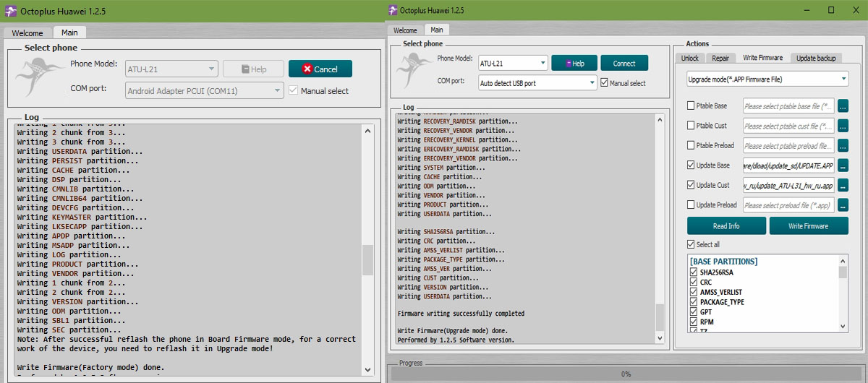Toggle the Select all checkbox
This screenshot has height=383, width=868.
point(691,244)
